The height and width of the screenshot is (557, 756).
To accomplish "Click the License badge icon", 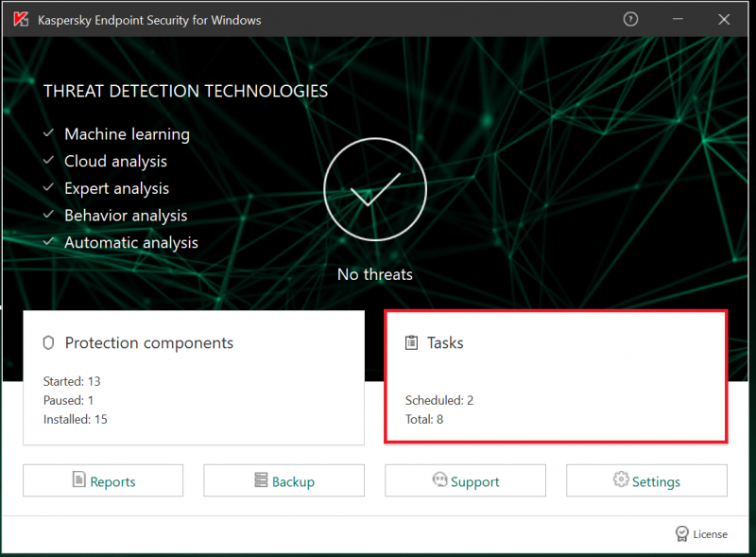I will point(682,533).
